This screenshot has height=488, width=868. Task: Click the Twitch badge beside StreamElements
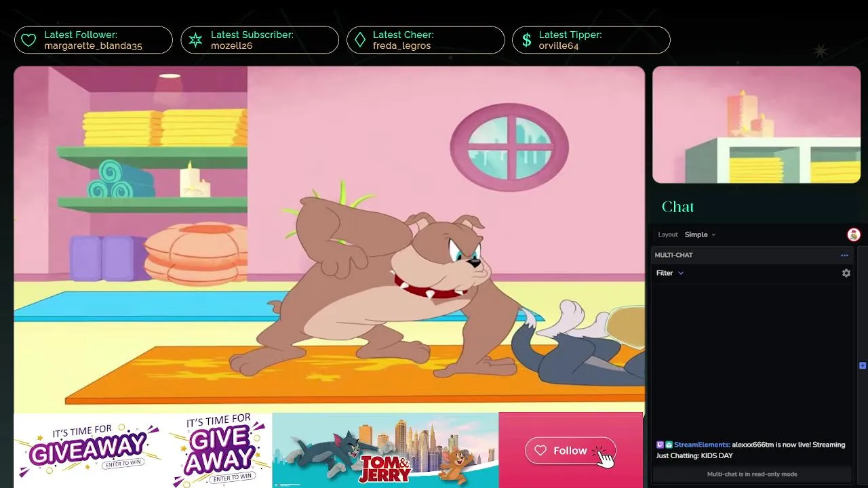pos(660,445)
